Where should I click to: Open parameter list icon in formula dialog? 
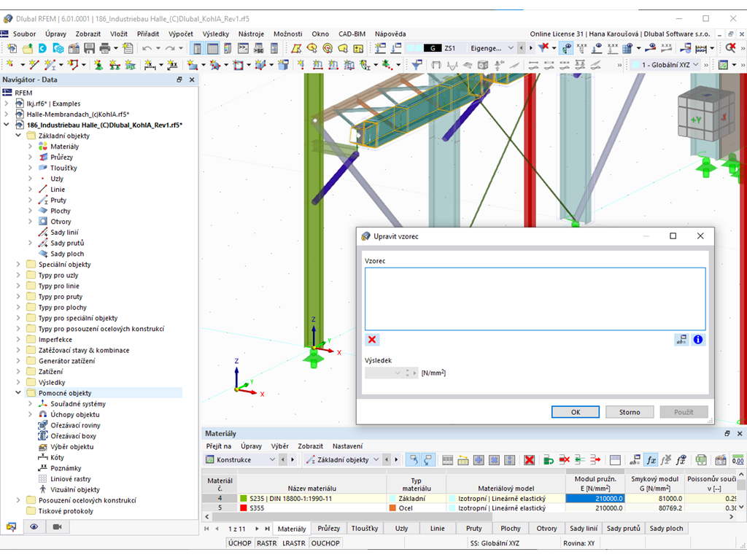682,340
